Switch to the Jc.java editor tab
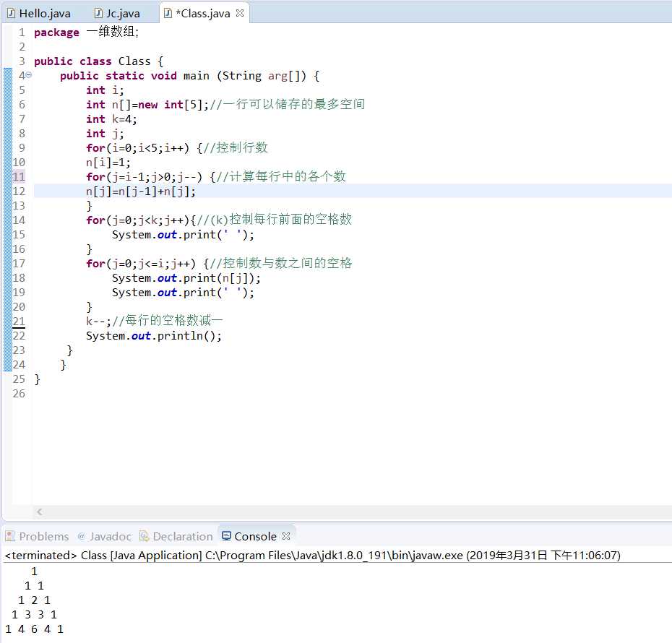The height and width of the screenshot is (643, 672). [117, 13]
